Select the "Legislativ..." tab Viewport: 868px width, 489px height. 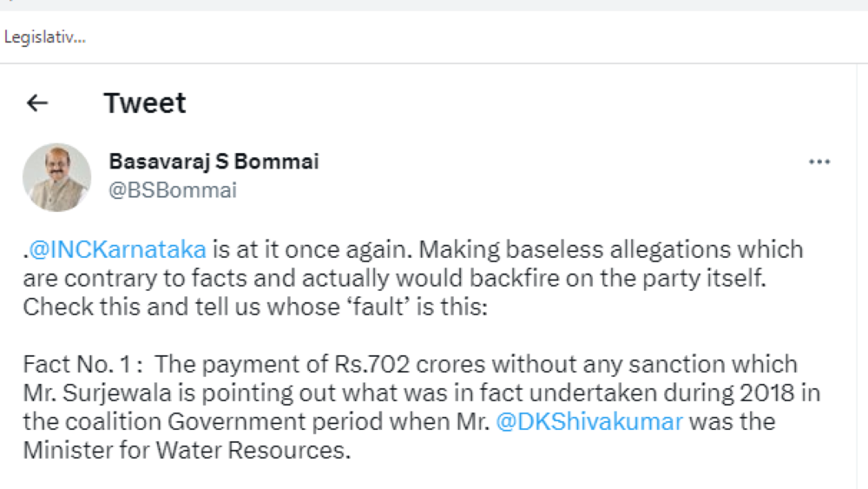44,37
